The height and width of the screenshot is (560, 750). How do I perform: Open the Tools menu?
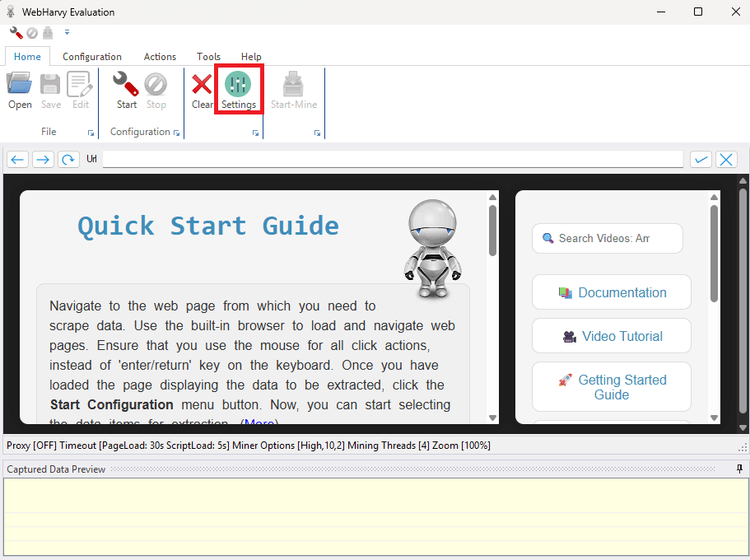[208, 56]
